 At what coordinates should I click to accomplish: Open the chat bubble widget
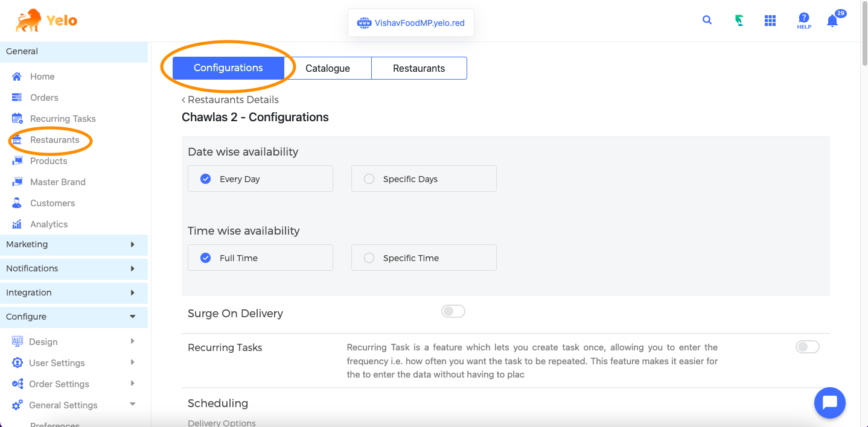coord(829,402)
